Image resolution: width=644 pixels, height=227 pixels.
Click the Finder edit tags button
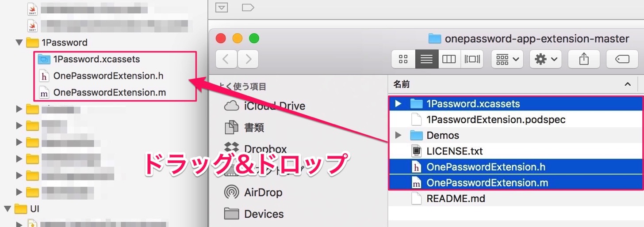coord(622,59)
